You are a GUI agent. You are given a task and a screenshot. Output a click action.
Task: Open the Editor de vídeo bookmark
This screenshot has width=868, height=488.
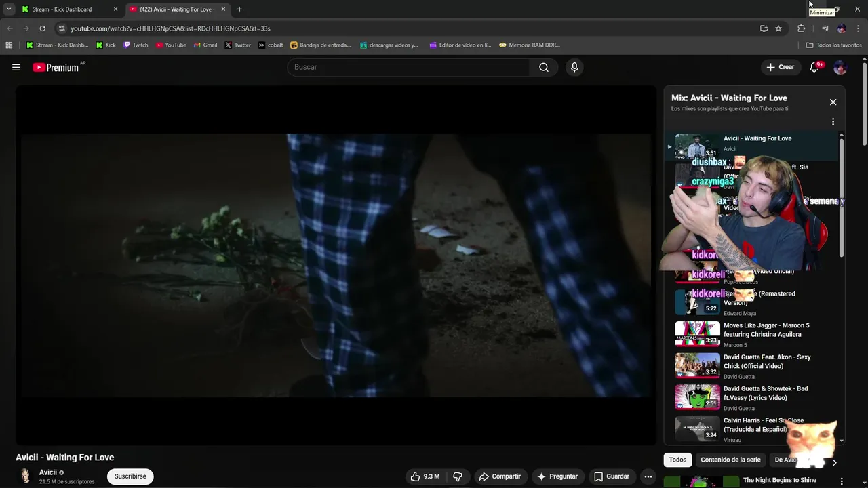coord(460,45)
